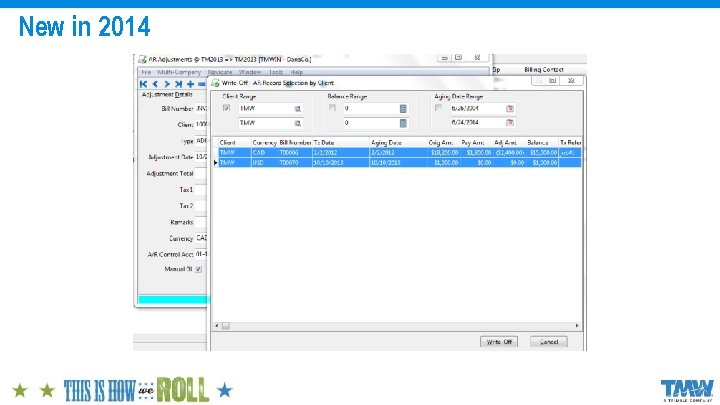Click the Billing Contact column in background window
Viewport: 720px width, 405px height.
[544, 70]
